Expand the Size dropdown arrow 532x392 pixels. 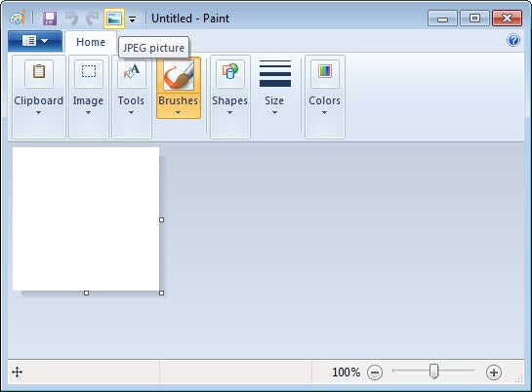pyautogui.click(x=274, y=112)
